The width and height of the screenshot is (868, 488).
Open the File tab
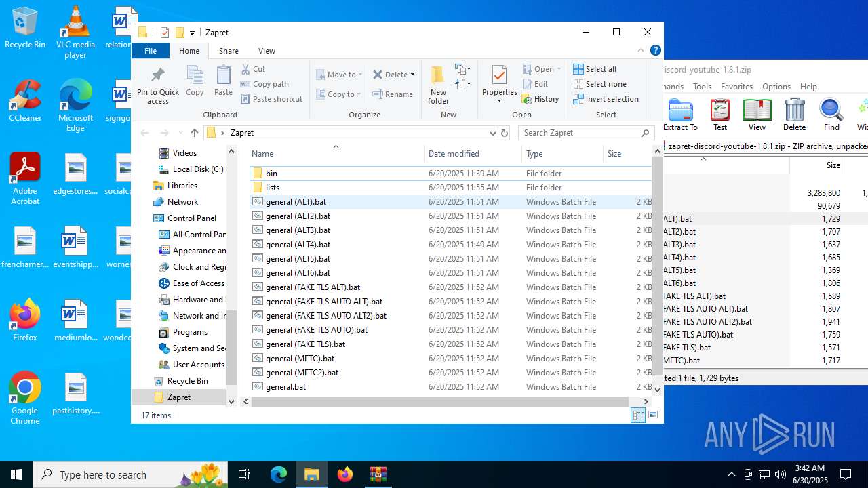click(x=151, y=51)
